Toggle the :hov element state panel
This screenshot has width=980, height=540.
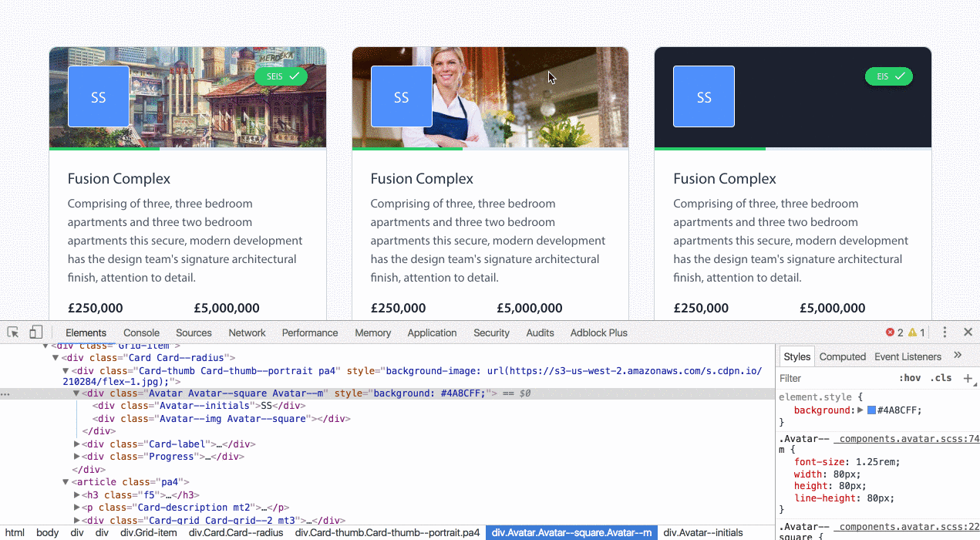(910, 378)
